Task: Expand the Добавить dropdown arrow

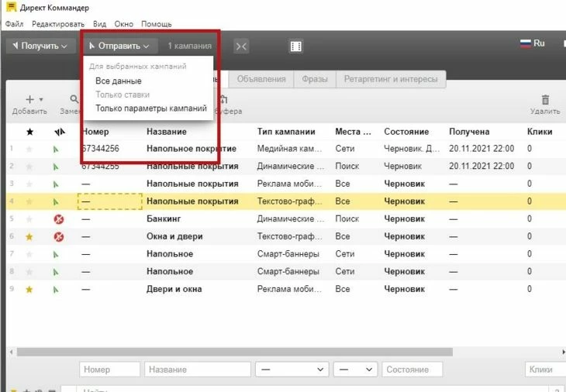Action: point(41,99)
